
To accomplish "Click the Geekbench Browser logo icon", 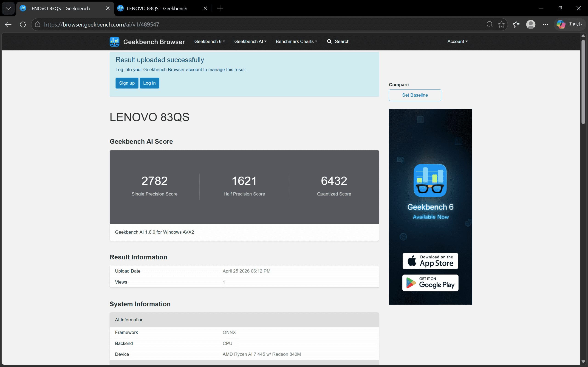I will 114,42.
